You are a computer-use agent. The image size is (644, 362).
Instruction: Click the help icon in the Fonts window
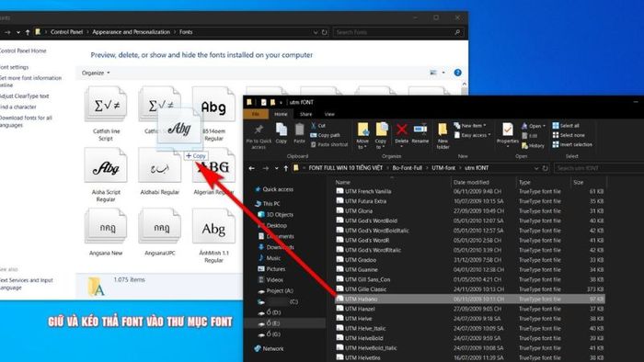457,73
